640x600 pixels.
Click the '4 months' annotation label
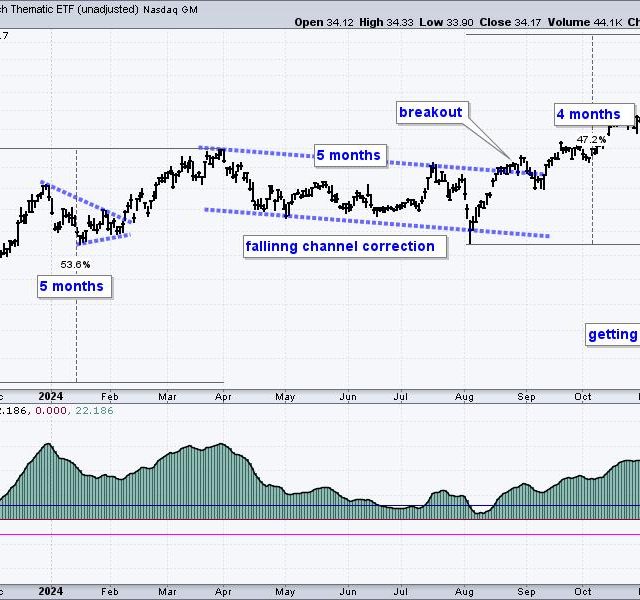point(595,114)
